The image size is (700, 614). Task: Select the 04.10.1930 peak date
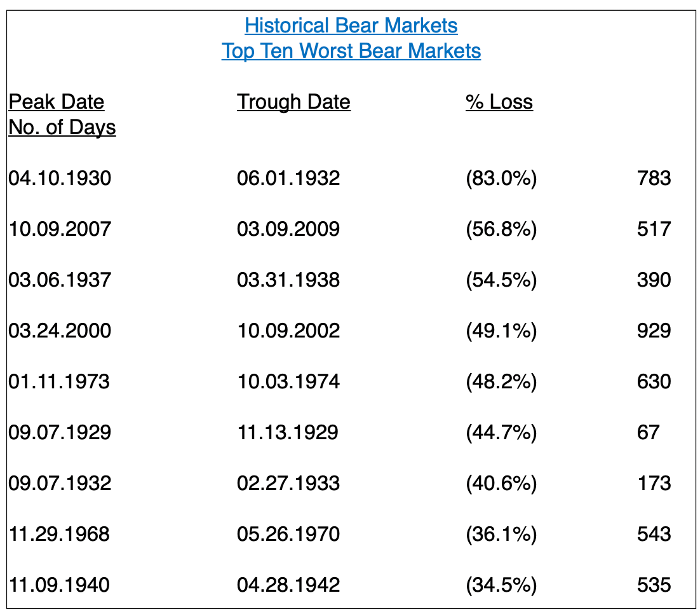pyautogui.click(x=60, y=179)
